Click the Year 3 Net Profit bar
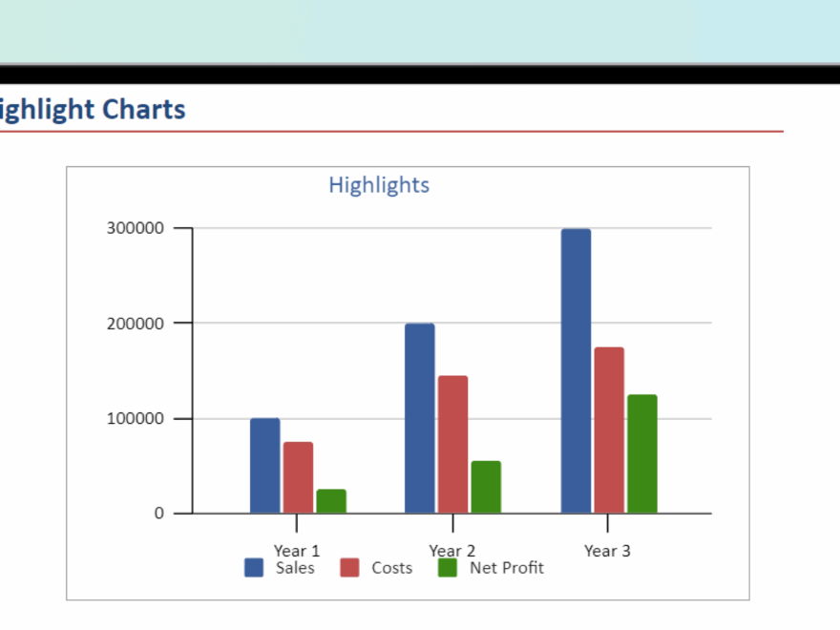This screenshot has width=840, height=630. [642, 453]
